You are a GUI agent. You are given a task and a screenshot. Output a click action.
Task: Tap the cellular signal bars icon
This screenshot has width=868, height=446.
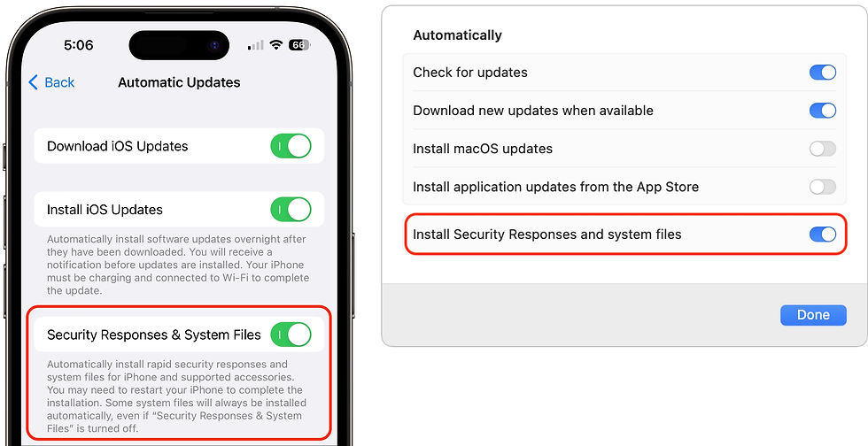(x=256, y=45)
